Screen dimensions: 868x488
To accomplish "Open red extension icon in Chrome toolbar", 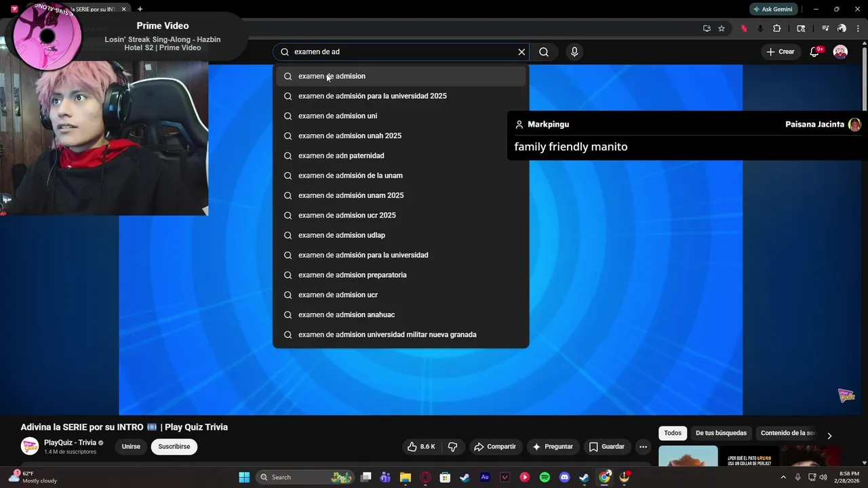I will pyautogui.click(x=744, y=28).
